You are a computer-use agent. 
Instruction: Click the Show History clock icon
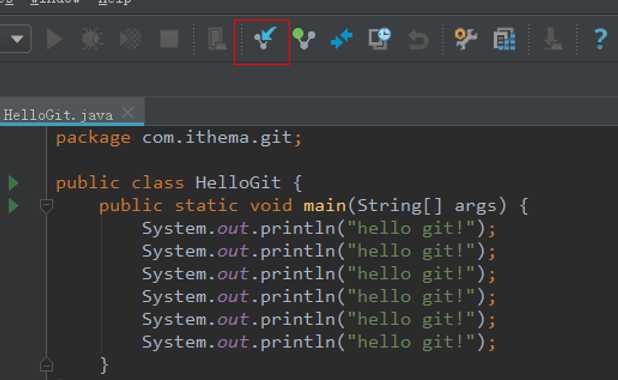pos(380,38)
